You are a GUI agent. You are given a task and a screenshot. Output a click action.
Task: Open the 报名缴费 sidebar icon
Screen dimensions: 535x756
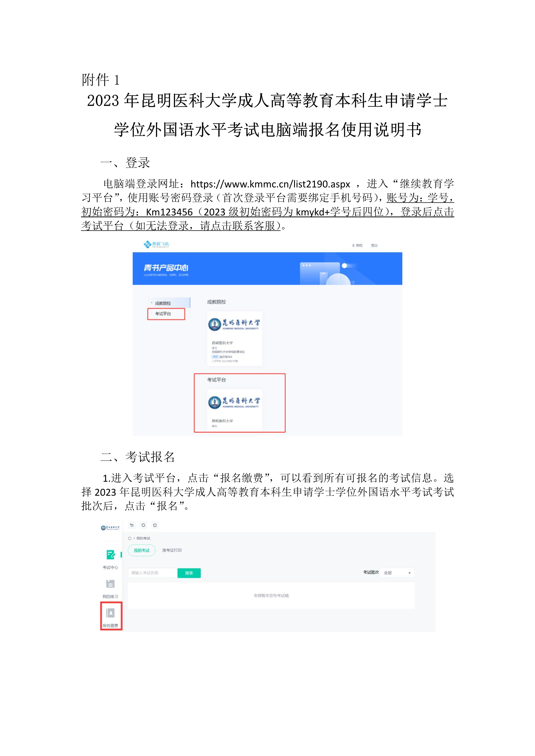click(110, 615)
